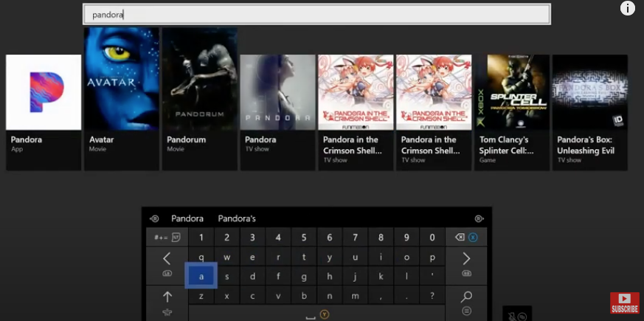Screen dimensions: 644x321
Task: Click the YouTube Subscribe icon
Action: (624, 303)
